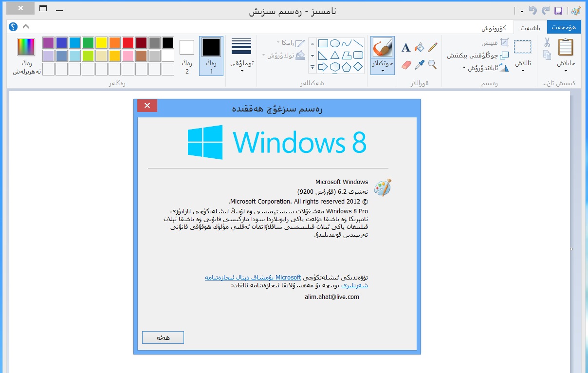Click the Crop icon in the image group
The width and height of the screenshot is (588, 373).
pyautogui.click(x=504, y=43)
